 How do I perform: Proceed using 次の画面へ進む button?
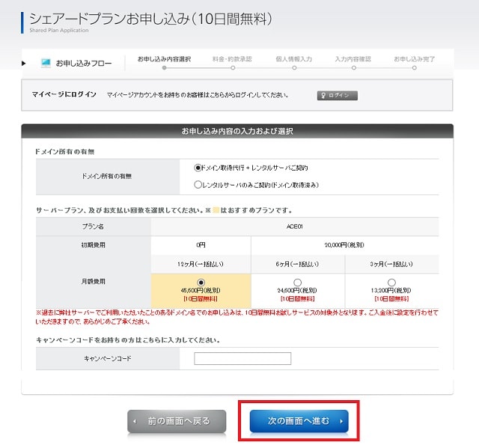299,421
